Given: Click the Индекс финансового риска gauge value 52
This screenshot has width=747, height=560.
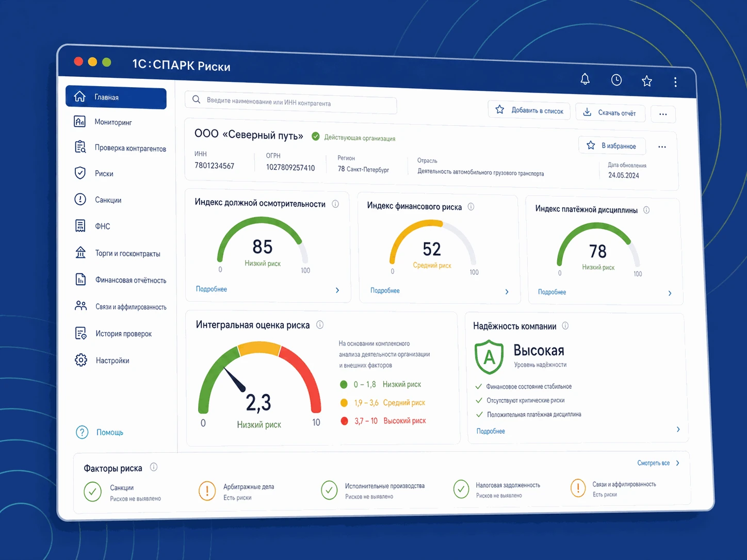Looking at the screenshot, I should click(x=432, y=249).
